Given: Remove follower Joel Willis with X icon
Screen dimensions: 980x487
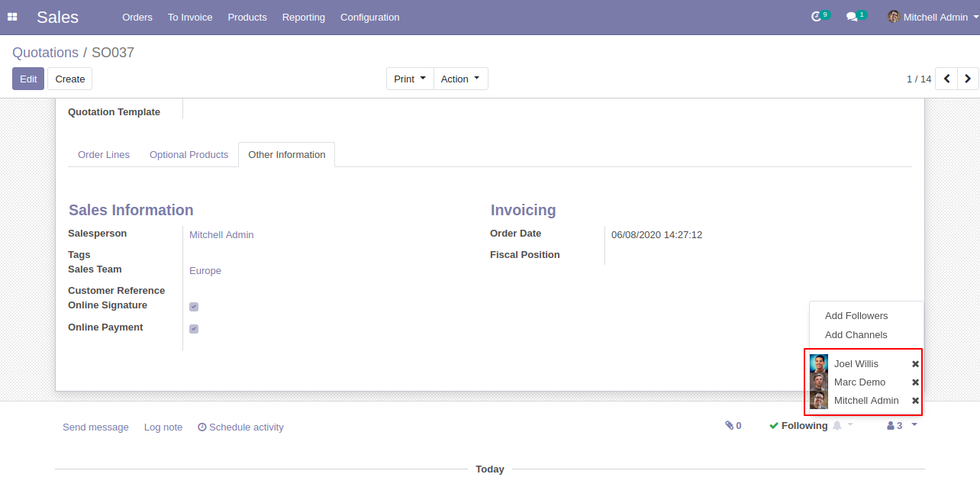Looking at the screenshot, I should (x=915, y=364).
